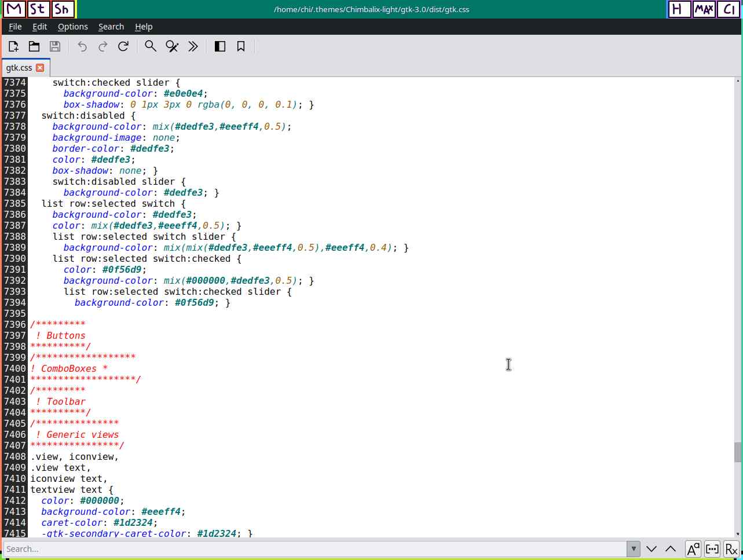Open the Search menu

111,27
